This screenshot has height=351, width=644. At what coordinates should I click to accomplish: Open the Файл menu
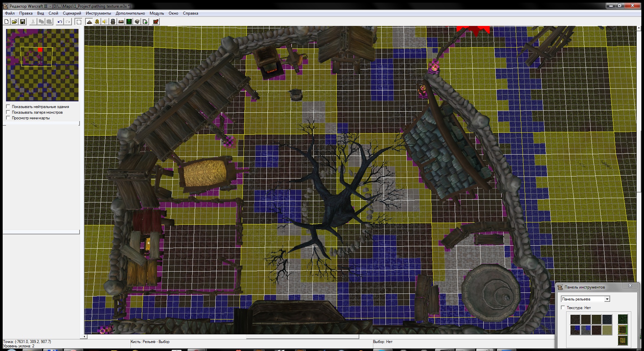(x=10, y=13)
